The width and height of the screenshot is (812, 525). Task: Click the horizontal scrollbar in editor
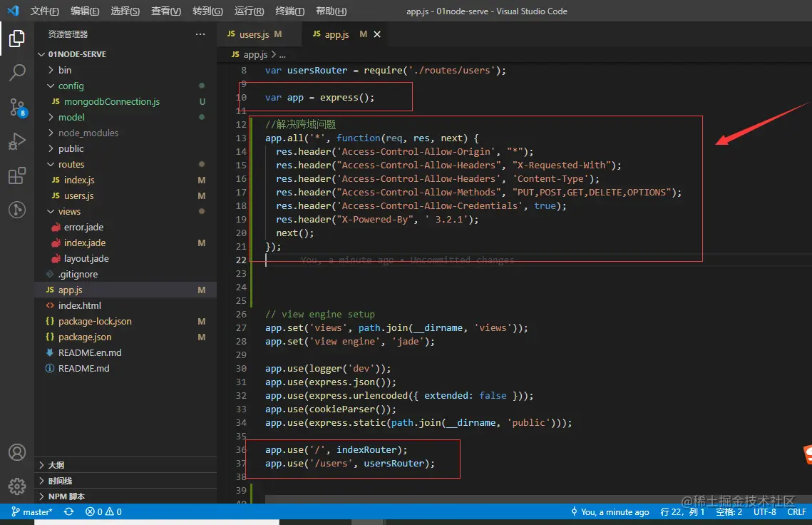[x=538, y=499]
